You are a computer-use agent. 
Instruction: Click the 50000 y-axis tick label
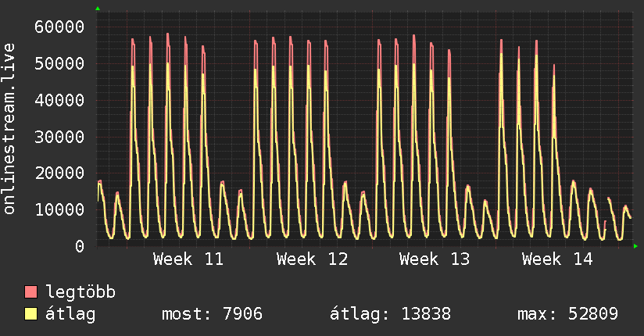[59, 63]
